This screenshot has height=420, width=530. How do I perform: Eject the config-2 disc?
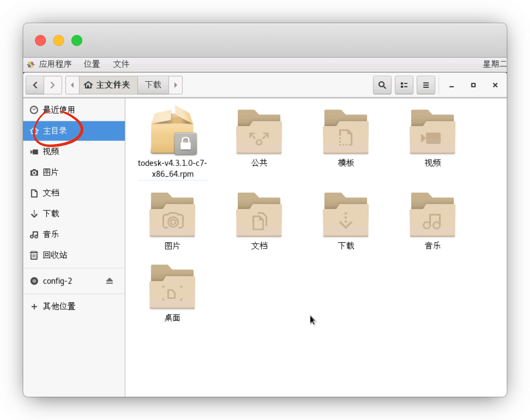110,281
